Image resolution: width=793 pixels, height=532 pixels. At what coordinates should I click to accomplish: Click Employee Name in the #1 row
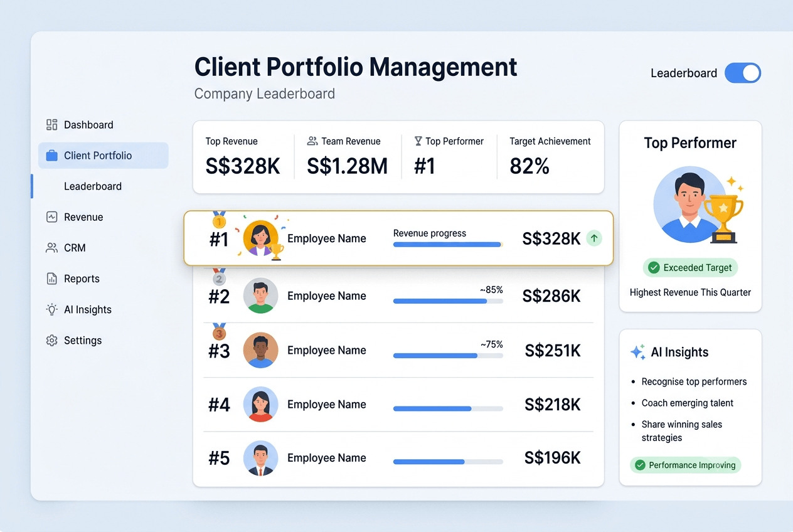point(327,238)
